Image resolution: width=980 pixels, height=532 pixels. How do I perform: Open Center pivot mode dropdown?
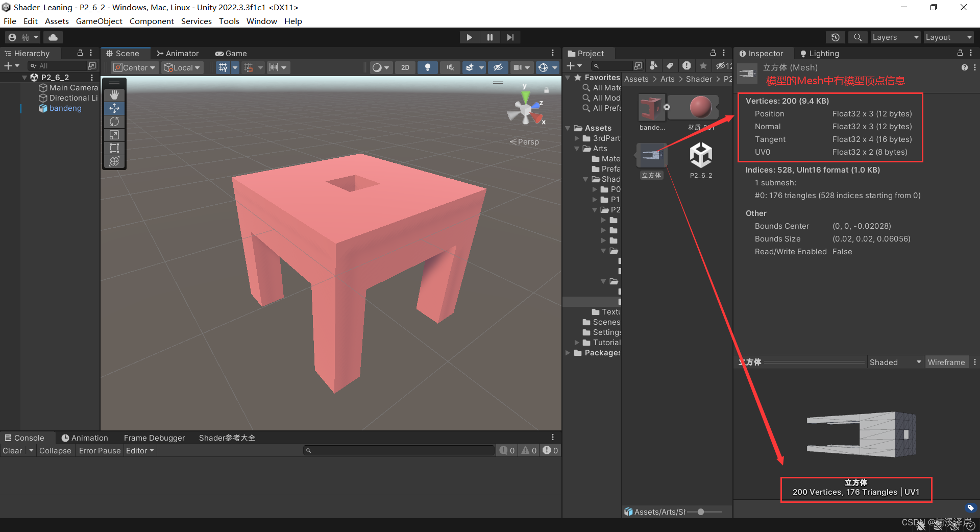tap(135, 67)
